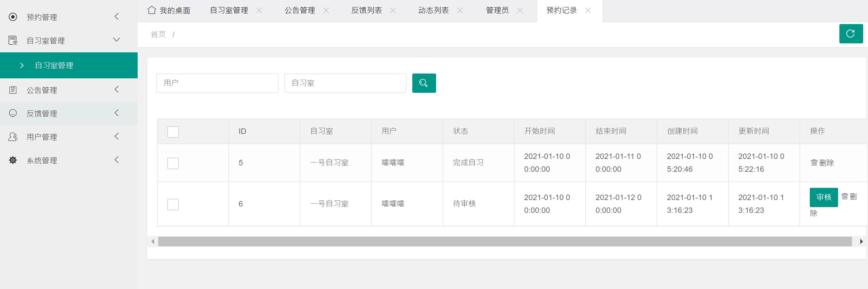Delete reservation row with ID 6
The image size is (868, 289).
(849, 197)
